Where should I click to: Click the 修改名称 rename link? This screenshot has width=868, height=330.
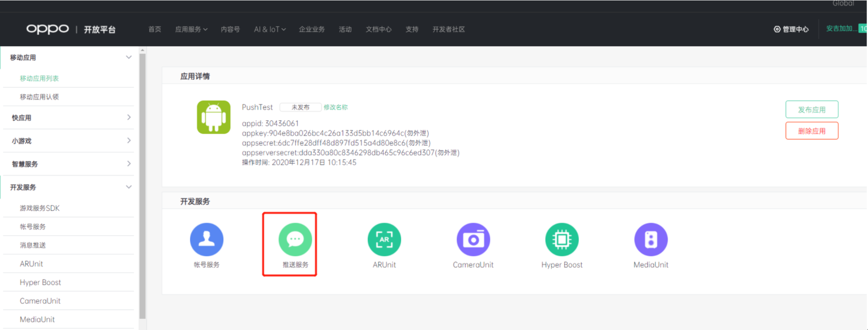(x=336, y=107)
